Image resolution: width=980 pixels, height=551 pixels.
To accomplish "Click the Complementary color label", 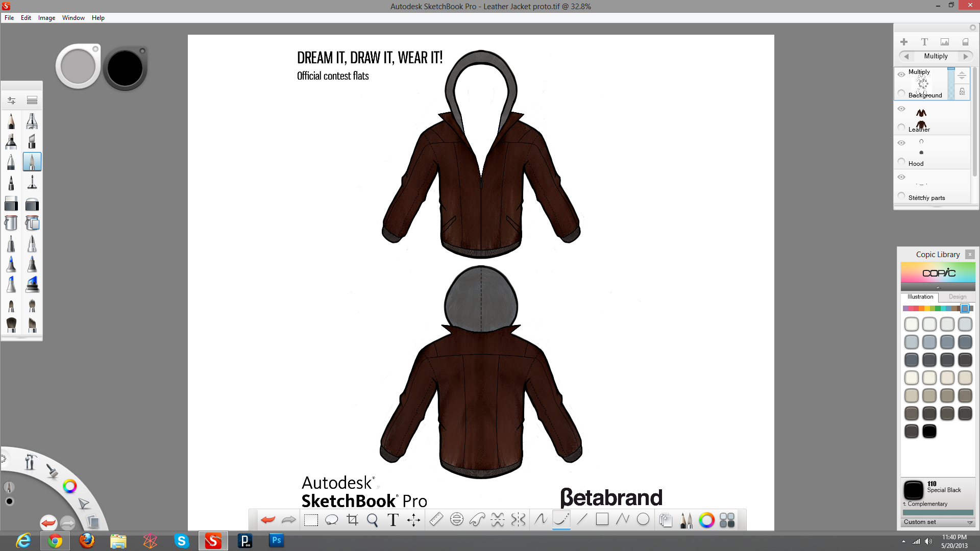I will (x=927, y=504).
